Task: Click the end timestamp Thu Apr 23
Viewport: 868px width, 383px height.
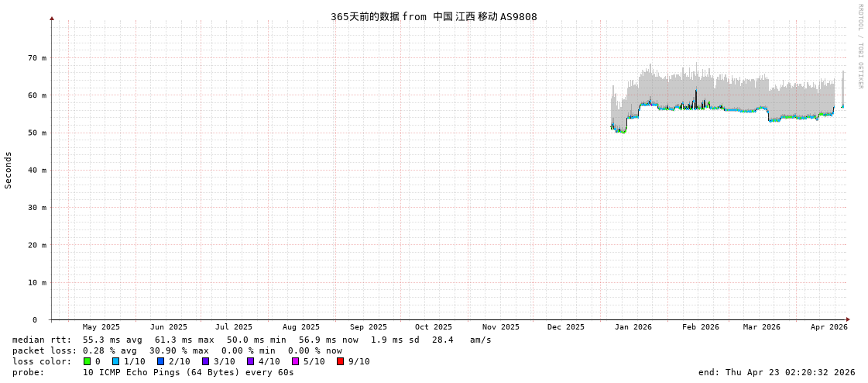Action: click(777, 372)
